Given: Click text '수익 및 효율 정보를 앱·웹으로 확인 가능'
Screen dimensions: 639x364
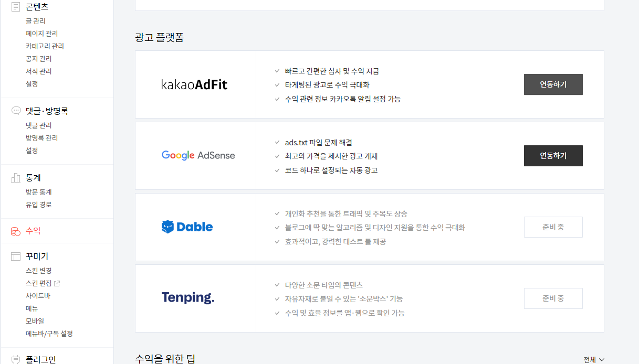Looking at the screenshot, I should coord(345,313).
